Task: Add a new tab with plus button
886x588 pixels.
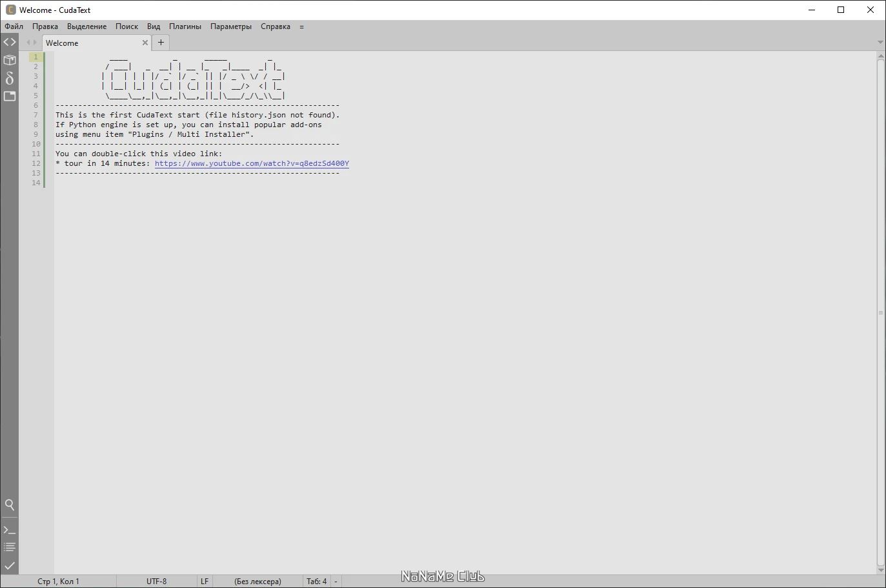Action: (x=161, y=43)
